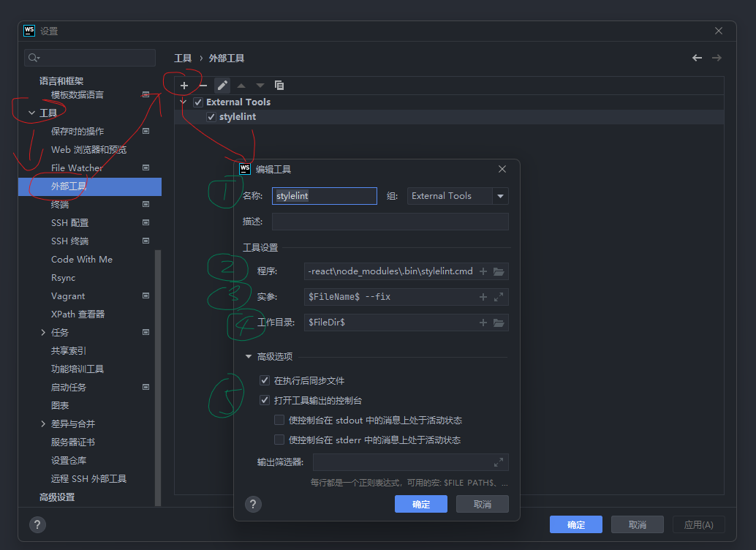
Task: Open the External Tools group dropdown
Action: 500,196
